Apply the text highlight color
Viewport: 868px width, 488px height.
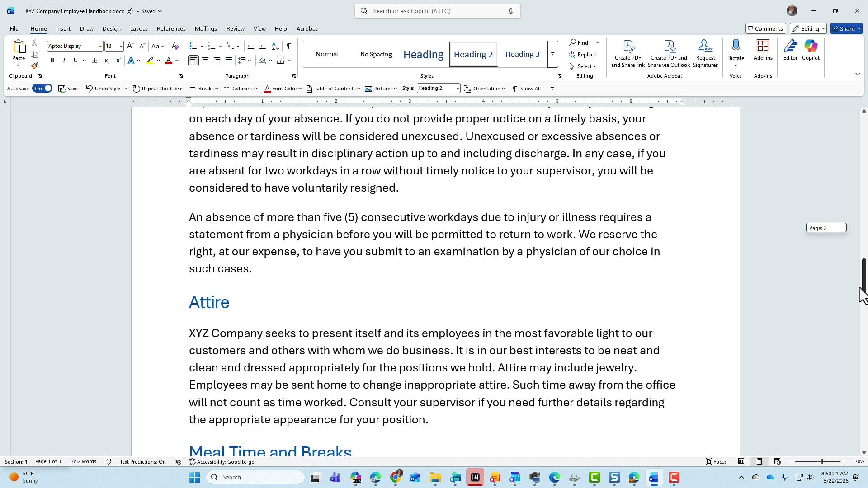click(151, 60)
